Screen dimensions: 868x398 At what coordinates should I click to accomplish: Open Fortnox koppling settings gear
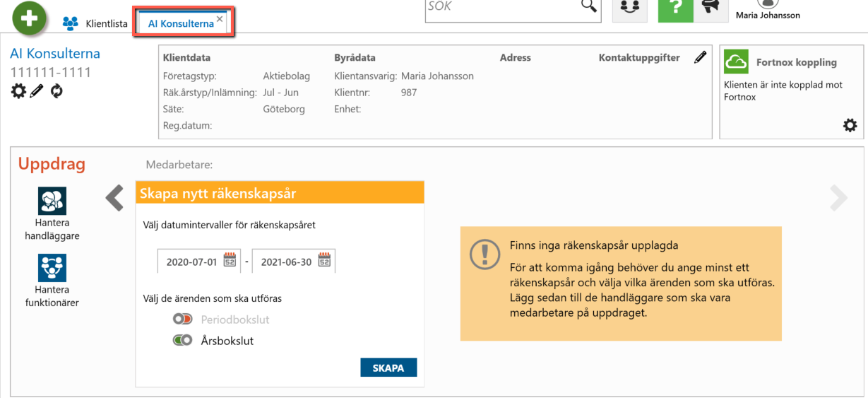850,126
